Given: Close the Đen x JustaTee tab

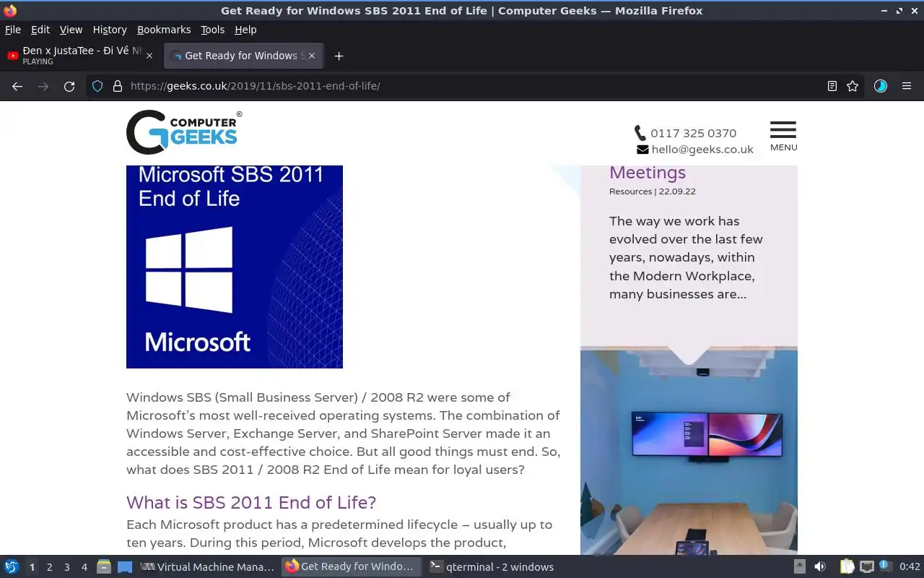Looking at the screenshot, I should pyautogui.click(x=149, y=56).
